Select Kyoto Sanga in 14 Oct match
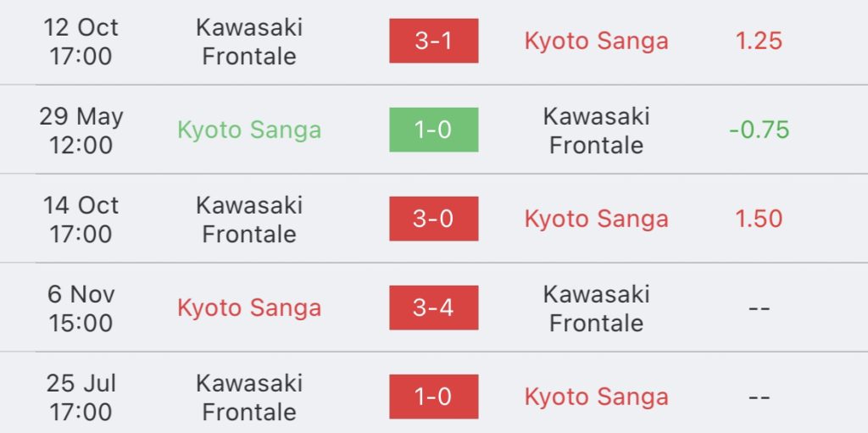The width and height of the screenshot is (868, 433). click(x=596, y=219)
